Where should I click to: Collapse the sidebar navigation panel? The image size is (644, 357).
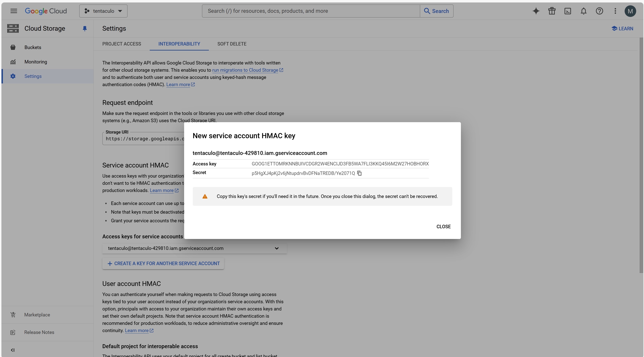tap(13, 350)
